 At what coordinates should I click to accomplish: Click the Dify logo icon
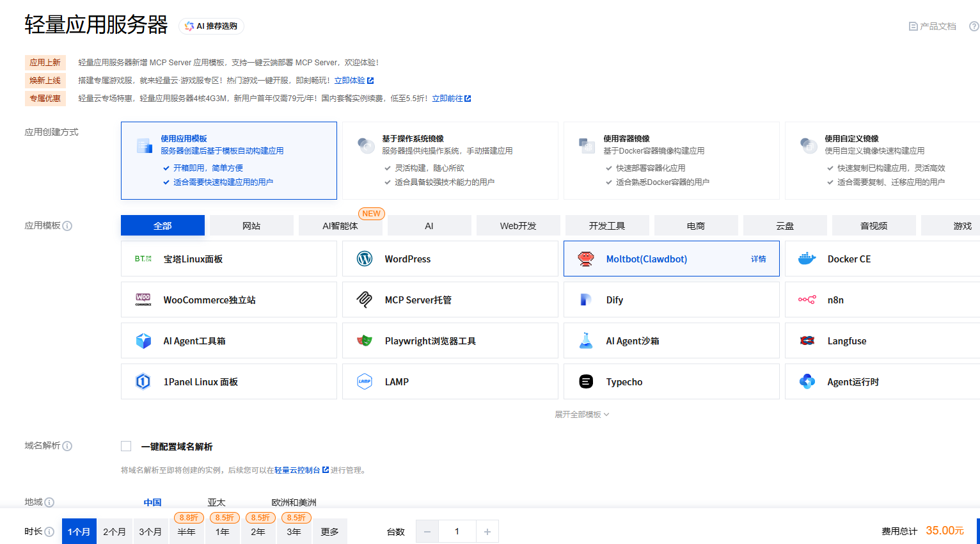pyautogui.click(x=586, y=300)
